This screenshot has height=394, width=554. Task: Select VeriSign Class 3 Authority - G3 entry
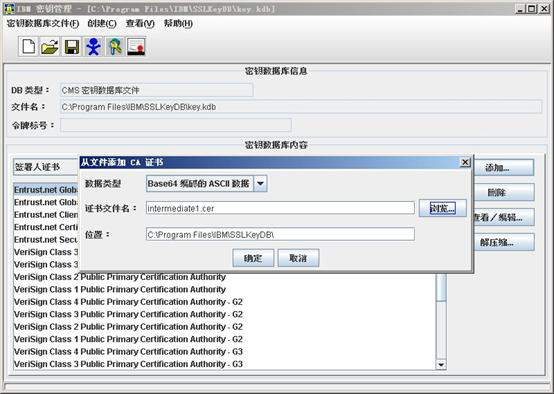[225, 364]
